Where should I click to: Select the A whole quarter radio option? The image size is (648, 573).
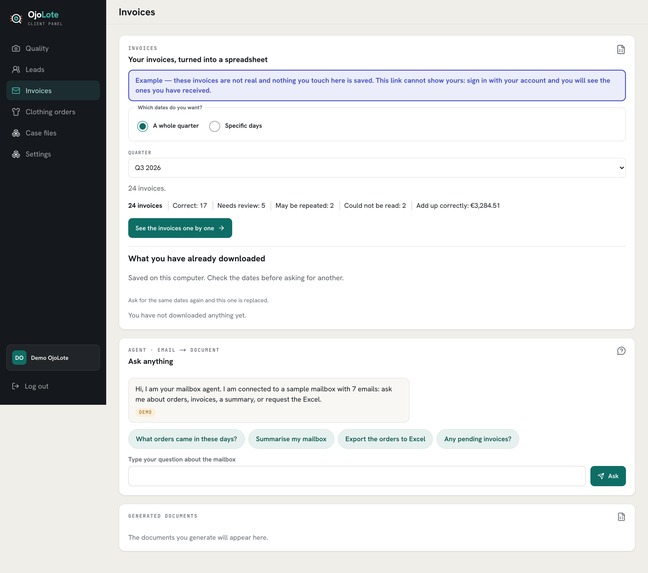point(142,126)
